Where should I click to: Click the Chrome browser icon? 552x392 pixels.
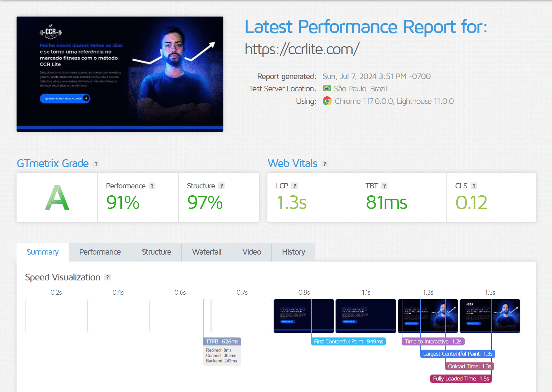(327, 101)
